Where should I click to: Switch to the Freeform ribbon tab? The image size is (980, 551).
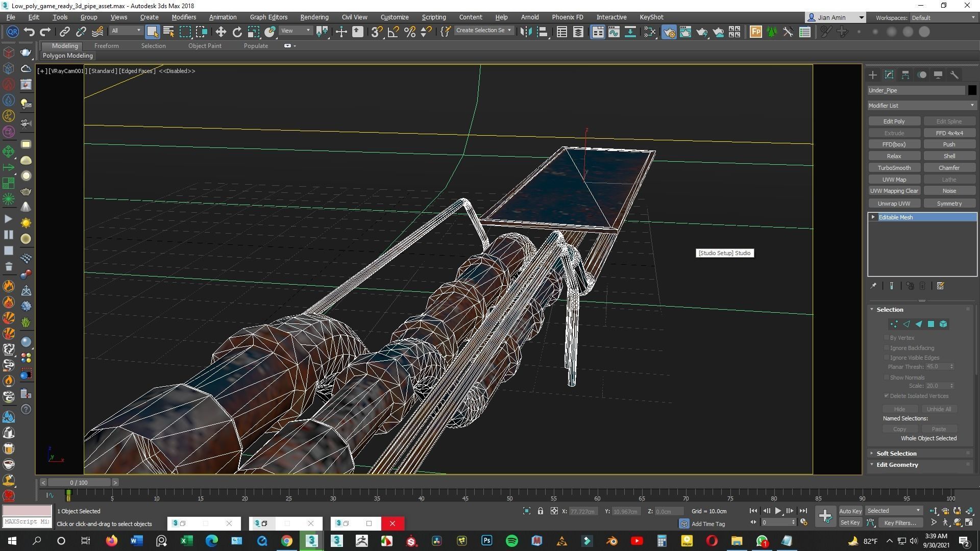(106, 45)
